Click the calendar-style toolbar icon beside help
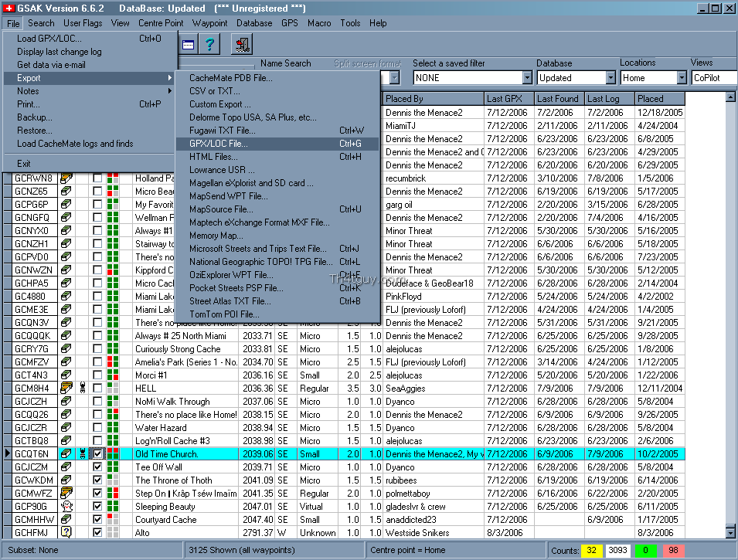The image size is (738, 560). point(187,45)
